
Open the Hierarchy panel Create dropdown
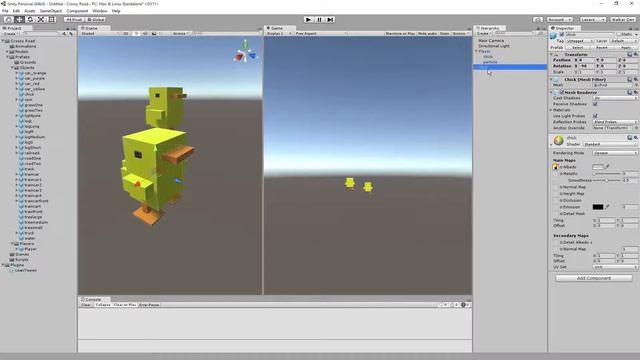tap(484, 33)
